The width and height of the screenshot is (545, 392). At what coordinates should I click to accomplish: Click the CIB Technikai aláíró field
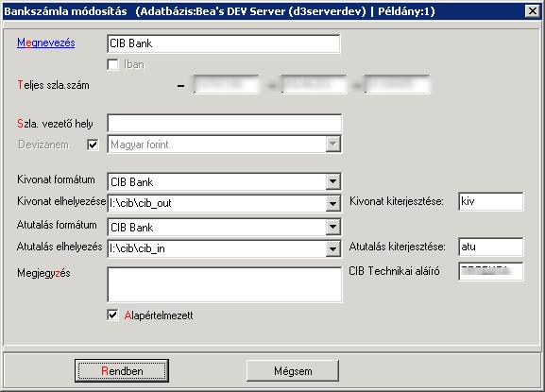pos(491,271)
